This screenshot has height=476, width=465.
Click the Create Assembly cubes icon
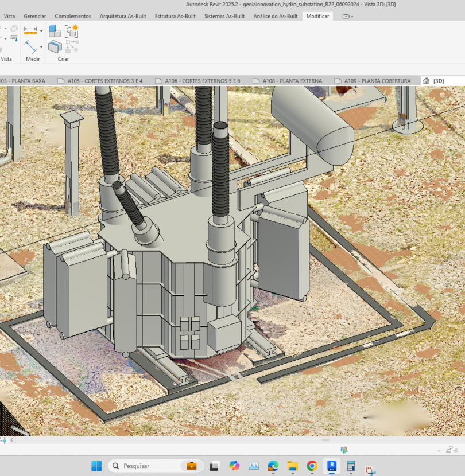(x=55, y=32)
